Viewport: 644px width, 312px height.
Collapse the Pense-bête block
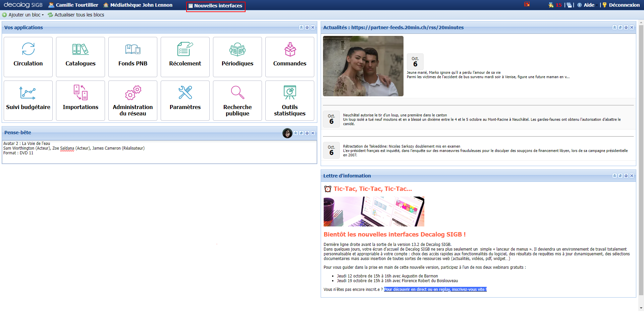click(296, 133)
